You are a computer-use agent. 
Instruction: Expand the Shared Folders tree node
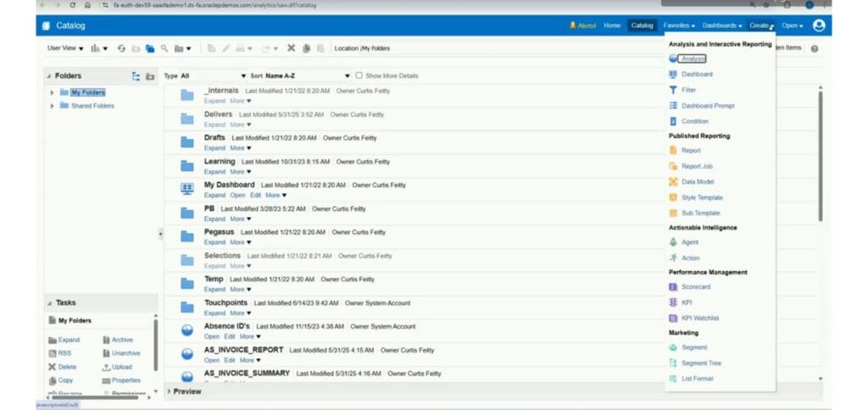(52, 106)
